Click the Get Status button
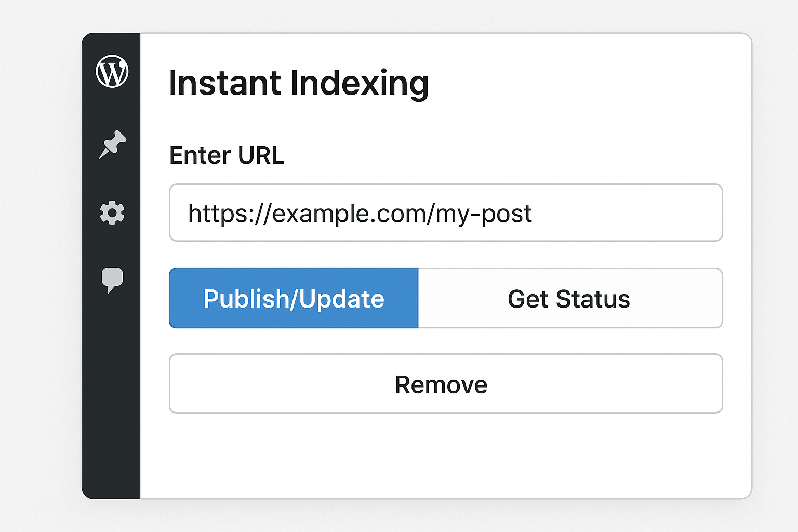This screenshot has height=532, width=798. click(x=570, y=298)
